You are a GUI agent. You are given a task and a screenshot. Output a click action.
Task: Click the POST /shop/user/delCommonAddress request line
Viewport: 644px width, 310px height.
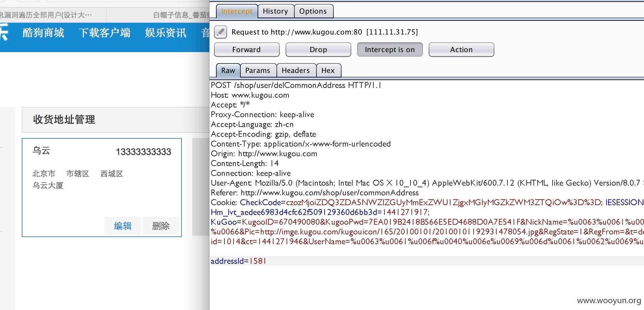point(296,85)
